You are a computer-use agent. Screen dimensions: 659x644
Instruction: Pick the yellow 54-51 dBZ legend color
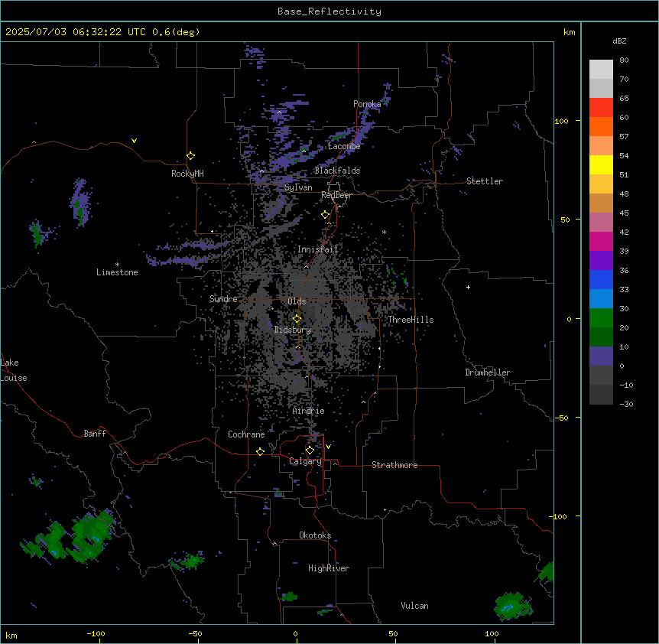click(601, 165)
